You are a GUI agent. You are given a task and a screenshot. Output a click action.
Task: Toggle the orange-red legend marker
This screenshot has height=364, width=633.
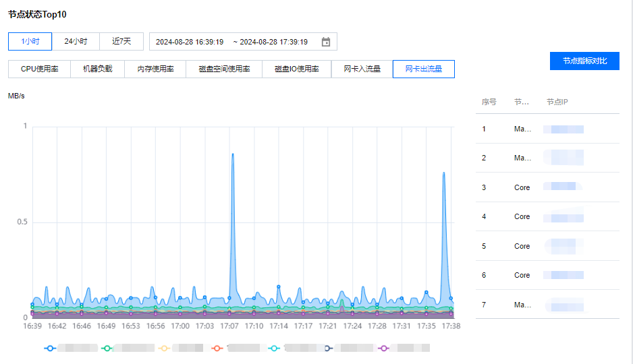click(x=217, y=348)
